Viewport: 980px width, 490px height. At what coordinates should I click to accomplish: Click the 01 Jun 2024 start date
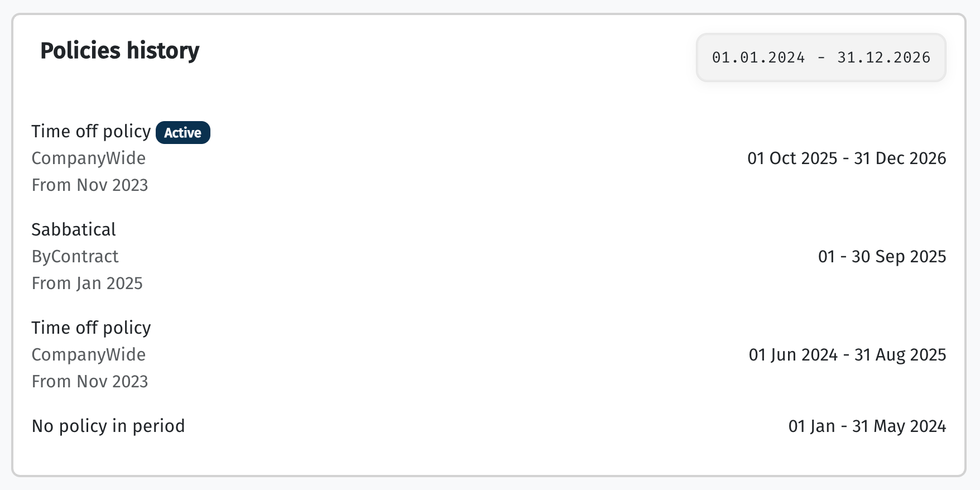click(793, 354)
